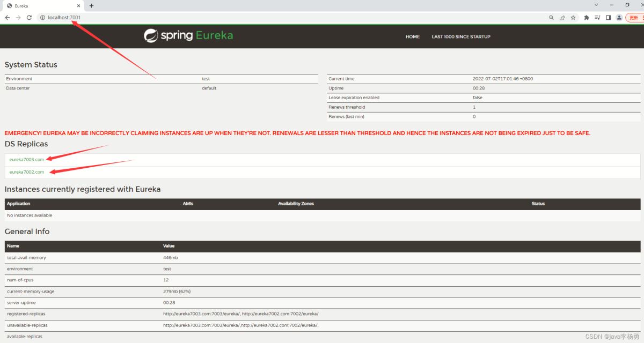Go to HOME in Eureka navbar
The image size is (644, 343).
coord(412,37)
